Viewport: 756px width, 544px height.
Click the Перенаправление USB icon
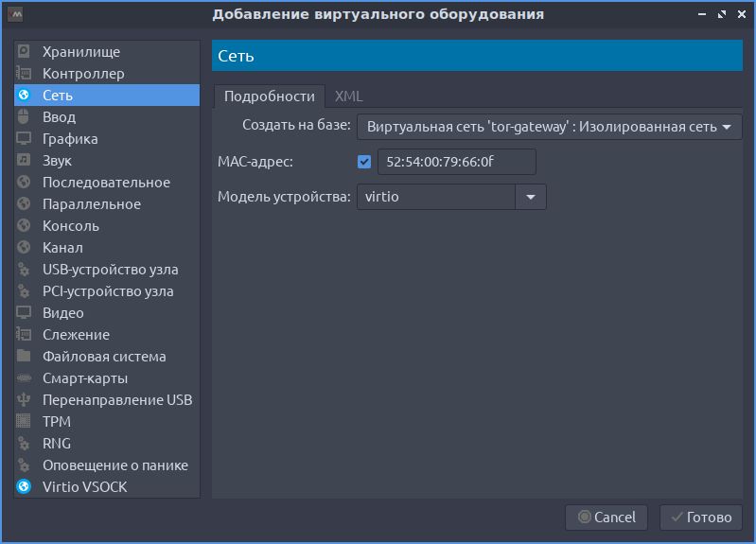click(x=24, y=399)
